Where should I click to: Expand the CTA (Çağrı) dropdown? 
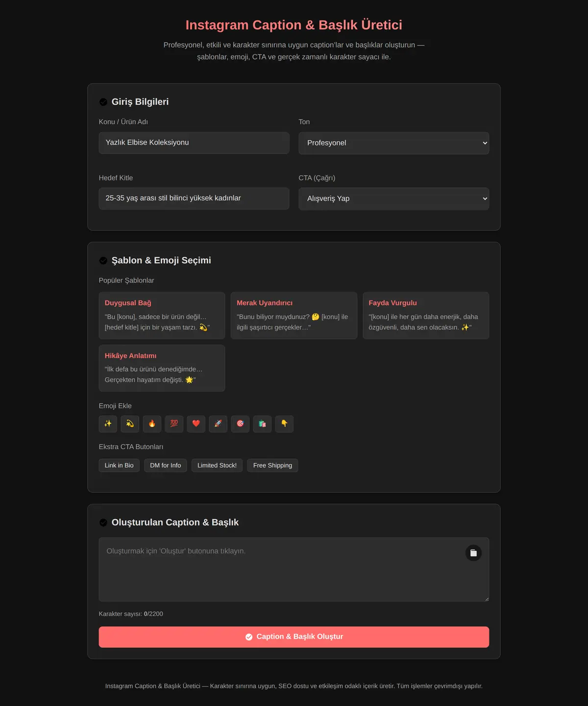pos(394,199)
